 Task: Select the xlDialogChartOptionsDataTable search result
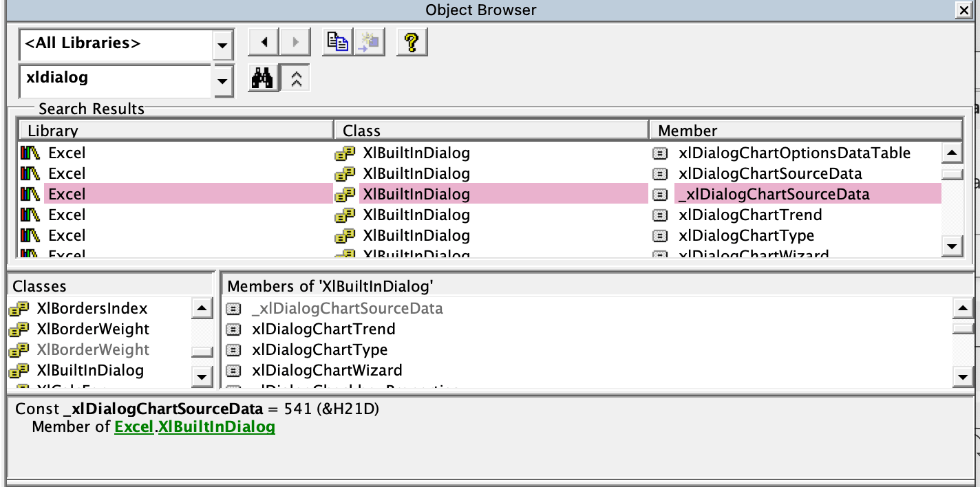pos(794,153)
